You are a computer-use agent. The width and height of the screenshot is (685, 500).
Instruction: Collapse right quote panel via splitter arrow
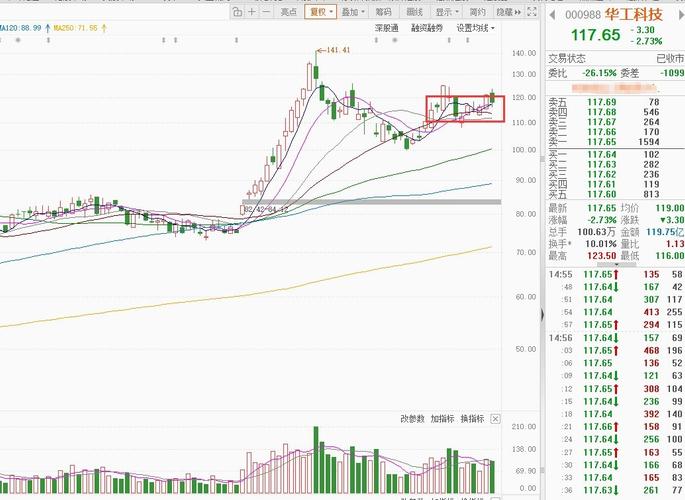pyautogui.click(x=542, y=314)
